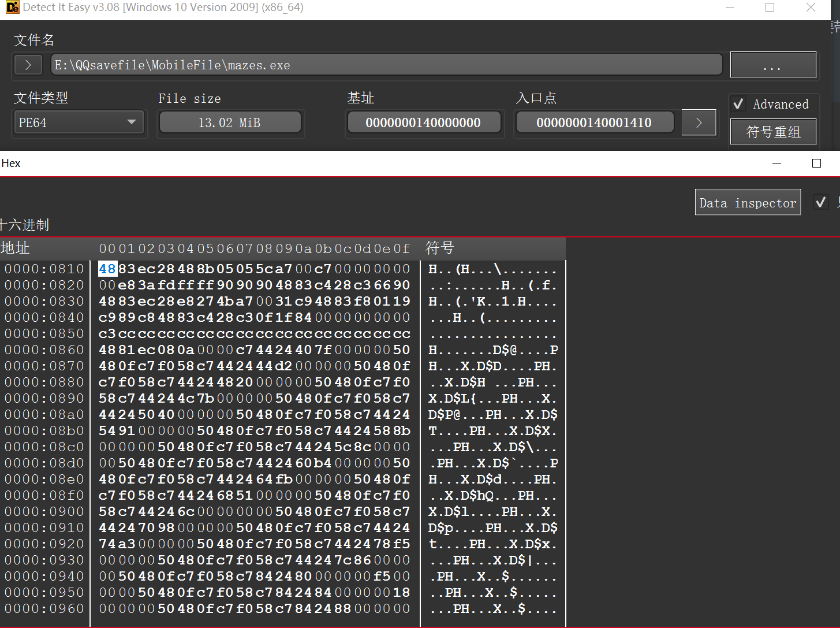Click the file path input field
Image resolution: width=840 pixels, height=628 pixels.
[386, 65]
